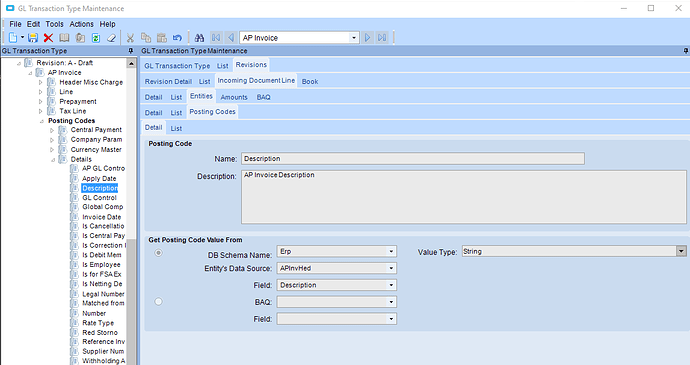Open the binoculars Search icon

[199, 38]
